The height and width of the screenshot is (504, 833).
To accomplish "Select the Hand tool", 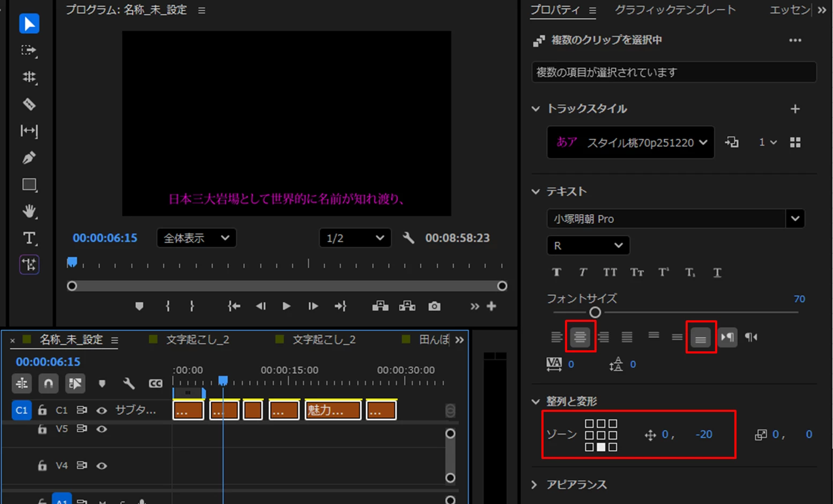I will click(29, 212).
